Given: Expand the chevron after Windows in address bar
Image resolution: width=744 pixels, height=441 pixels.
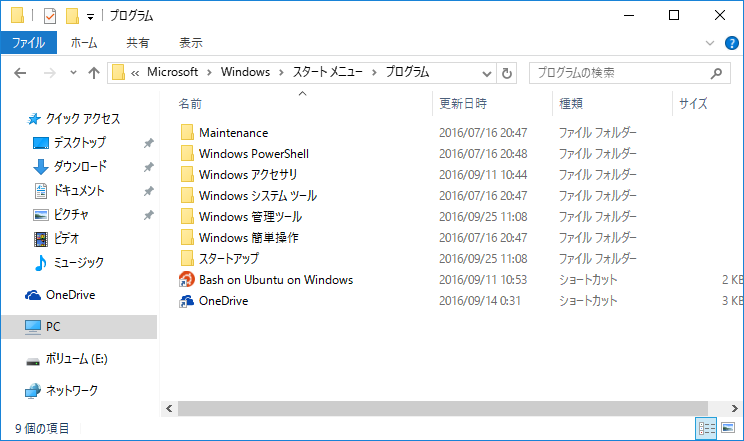Looking at the screenshot, I should pos(281,73).
